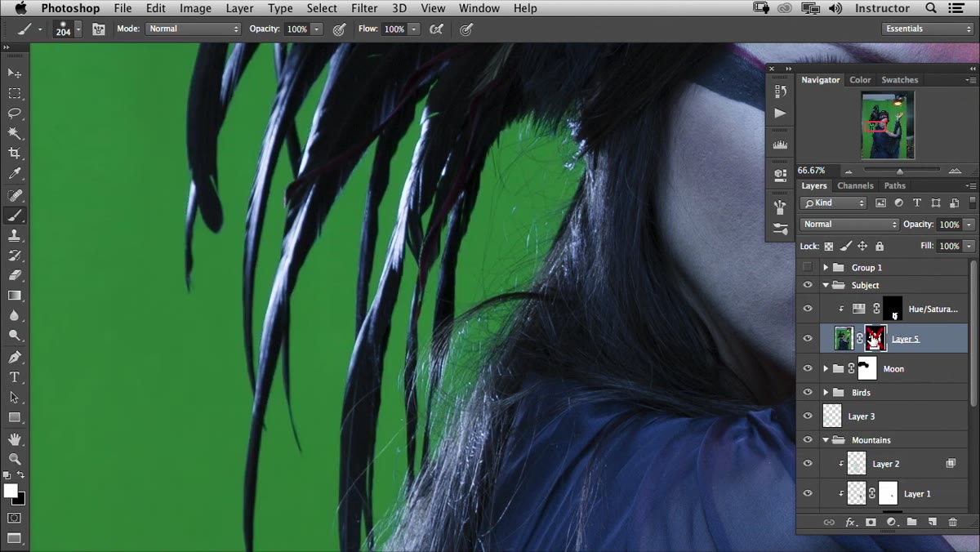
Task: Select the Healing Brush tool
Action: [x=15, y=196]
